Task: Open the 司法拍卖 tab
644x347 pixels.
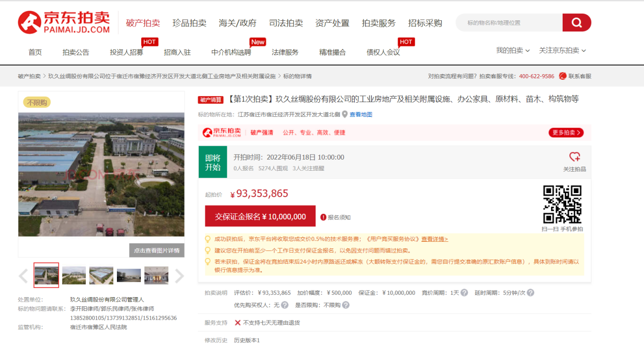Action: coord(286,23)
